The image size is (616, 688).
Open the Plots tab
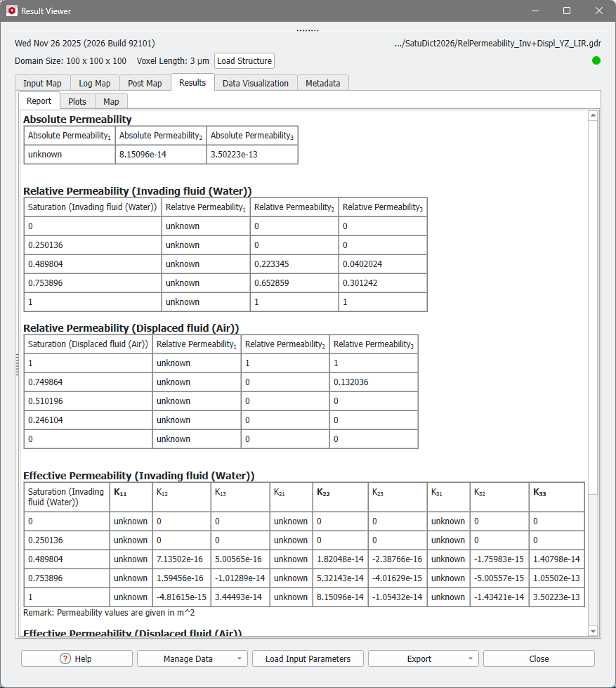coord(77,100)
